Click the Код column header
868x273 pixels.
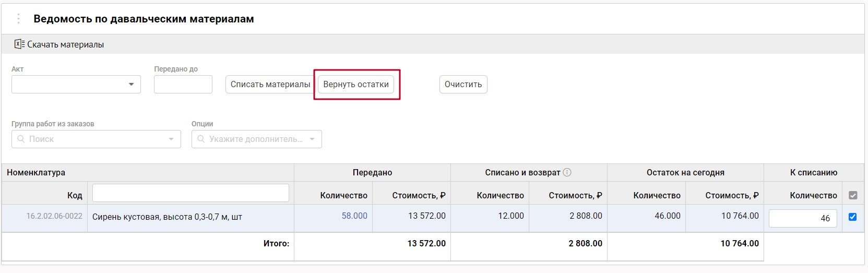tap(75, 195)
